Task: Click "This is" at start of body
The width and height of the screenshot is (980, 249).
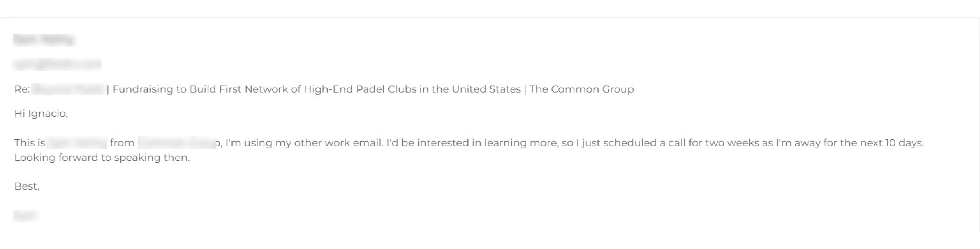Action: [30, 143]
